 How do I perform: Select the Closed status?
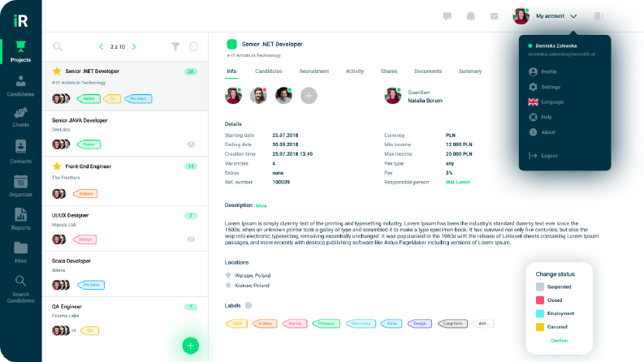pos(549,300)
